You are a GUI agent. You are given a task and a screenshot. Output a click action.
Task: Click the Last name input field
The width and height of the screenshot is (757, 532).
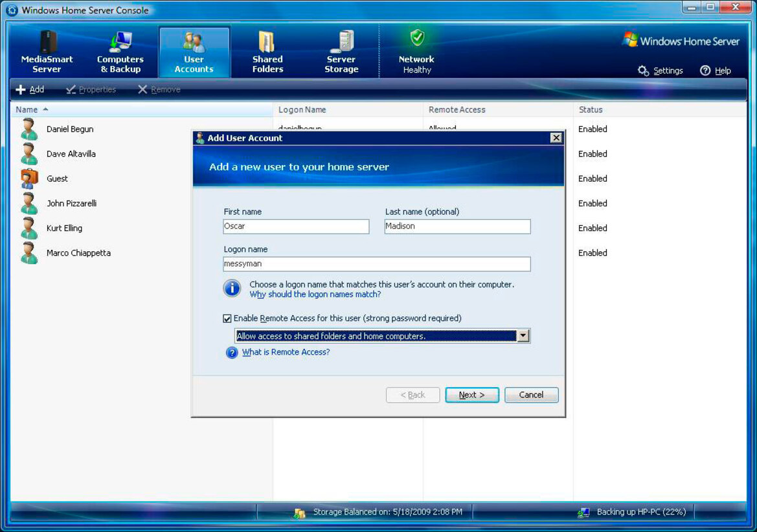coord(457,227)
